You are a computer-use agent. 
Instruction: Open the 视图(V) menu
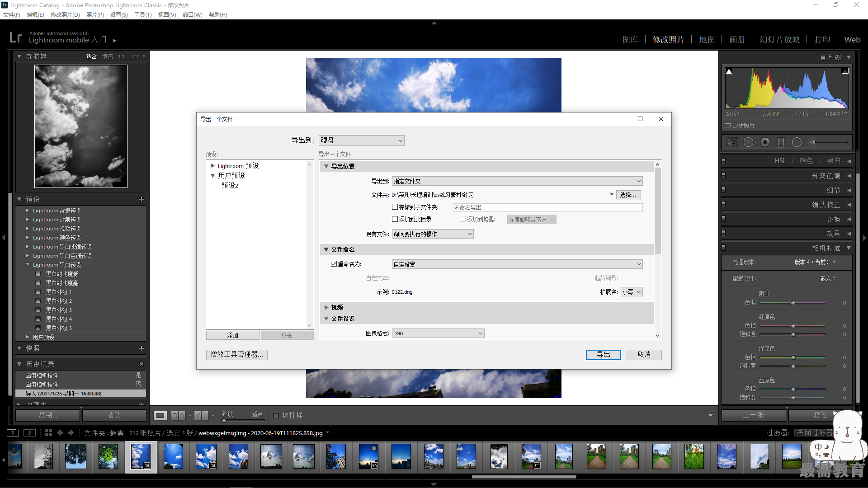[x=167, y=14]
